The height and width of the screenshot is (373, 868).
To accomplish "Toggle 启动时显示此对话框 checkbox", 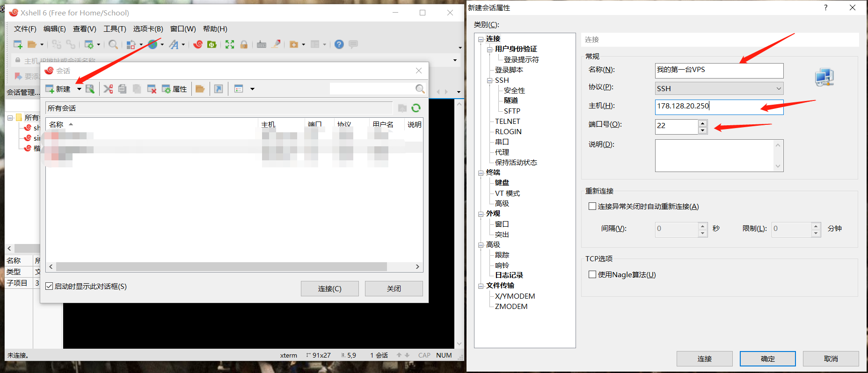I will pyautogui.click(x=49, y=286).
